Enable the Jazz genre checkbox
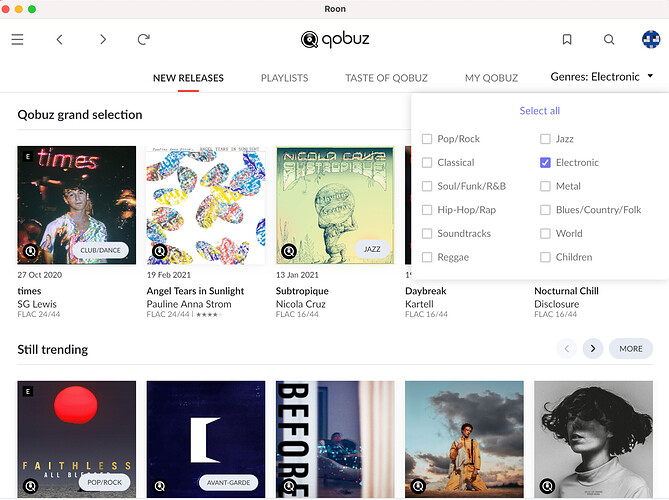 click(545, 139)
